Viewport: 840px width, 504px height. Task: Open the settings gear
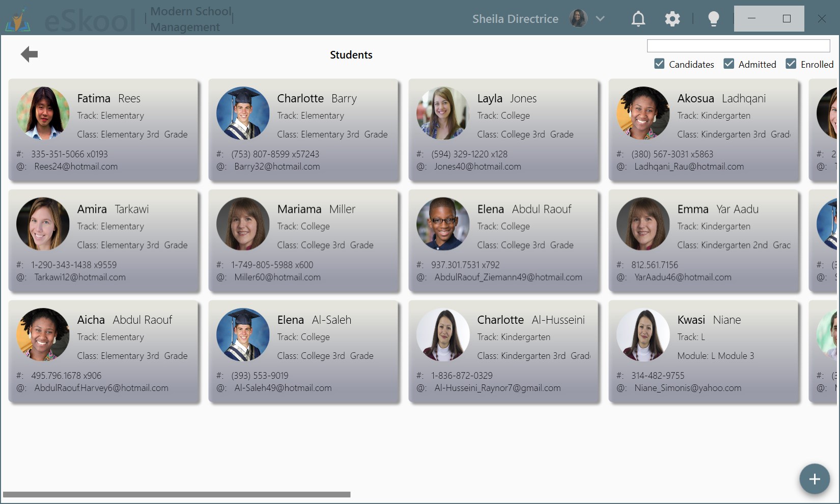tap(672, 19)
